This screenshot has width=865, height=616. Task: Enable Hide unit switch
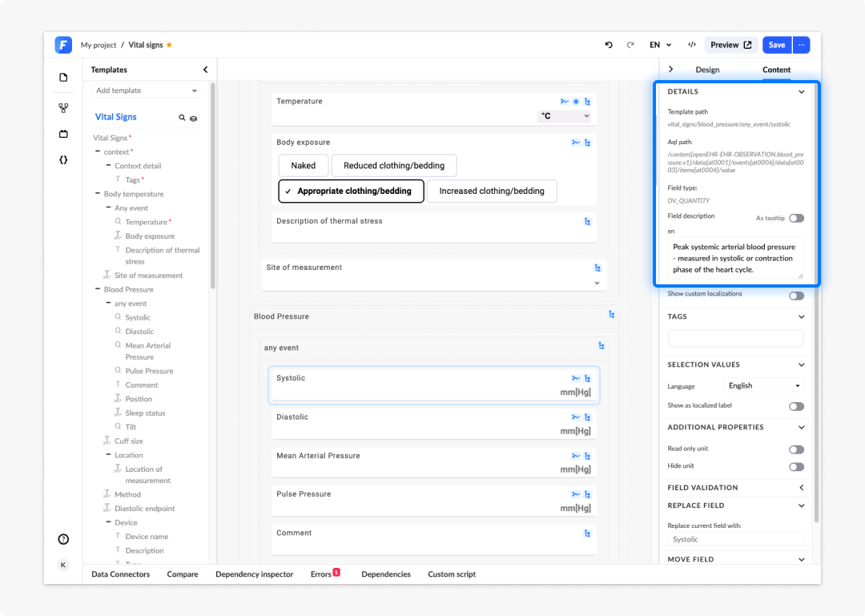[x=796, y=467]
